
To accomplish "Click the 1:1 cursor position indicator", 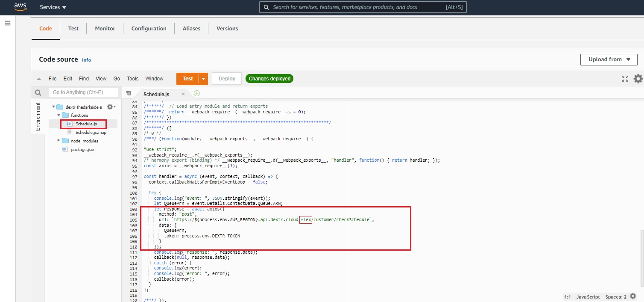I will pyautogui.click(x=568, y=297).
